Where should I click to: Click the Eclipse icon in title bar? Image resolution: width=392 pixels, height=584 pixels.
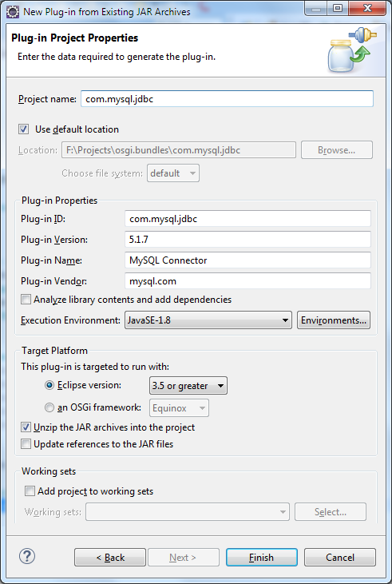13,11
